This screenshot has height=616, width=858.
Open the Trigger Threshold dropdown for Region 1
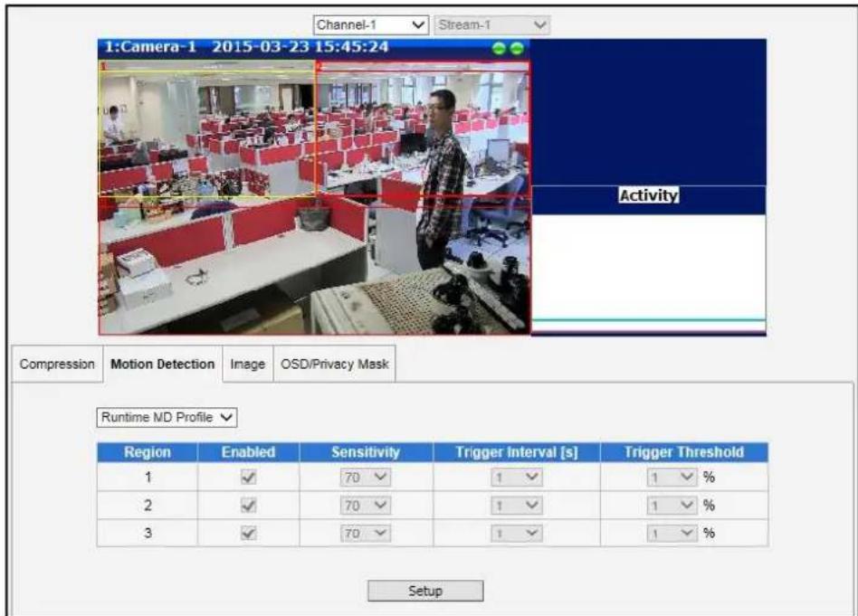672,478
